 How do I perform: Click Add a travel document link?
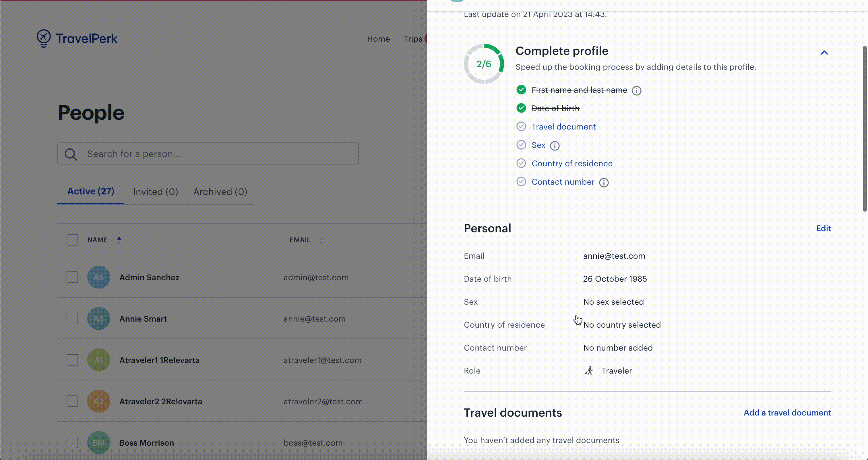(787, 413)
